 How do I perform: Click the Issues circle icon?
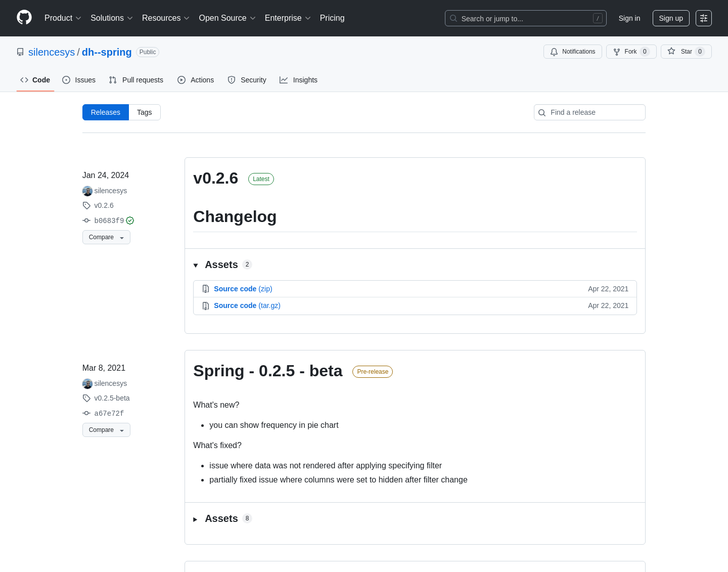pos(66,80)
